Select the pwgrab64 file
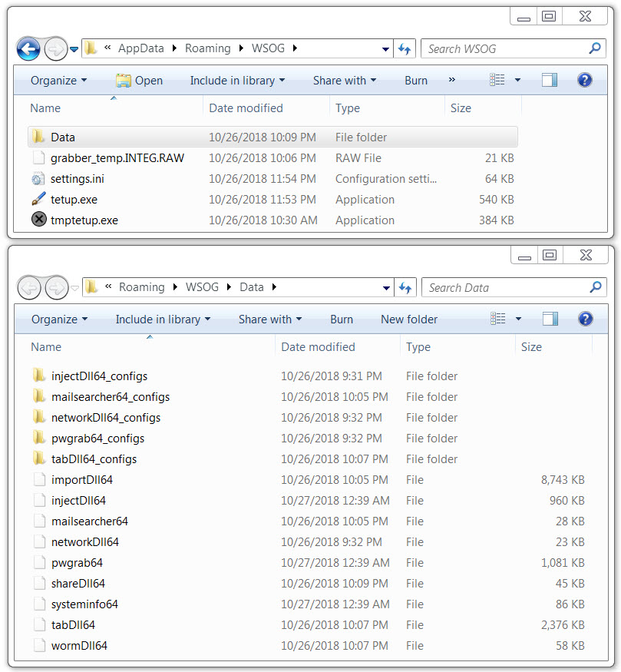The height and width of the screenshot is (672, 621). click(x=310, y=563)
